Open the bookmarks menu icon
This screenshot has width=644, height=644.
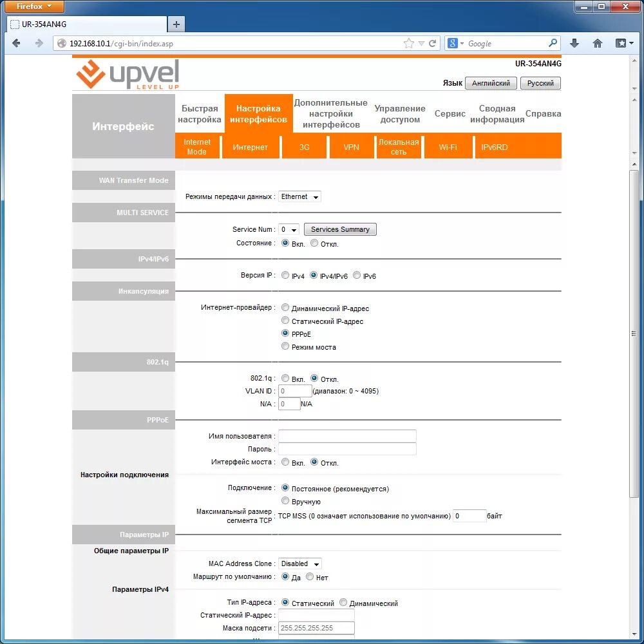624,43
